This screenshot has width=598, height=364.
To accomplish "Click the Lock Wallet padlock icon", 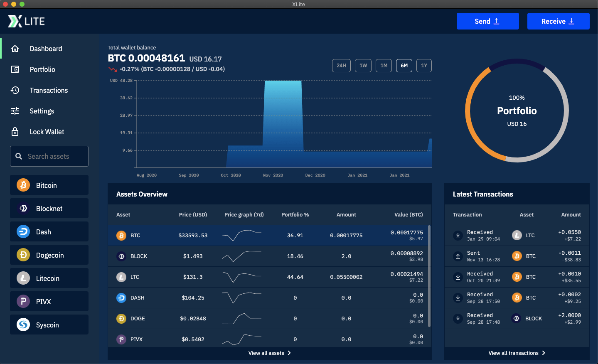I will (15, 132).
